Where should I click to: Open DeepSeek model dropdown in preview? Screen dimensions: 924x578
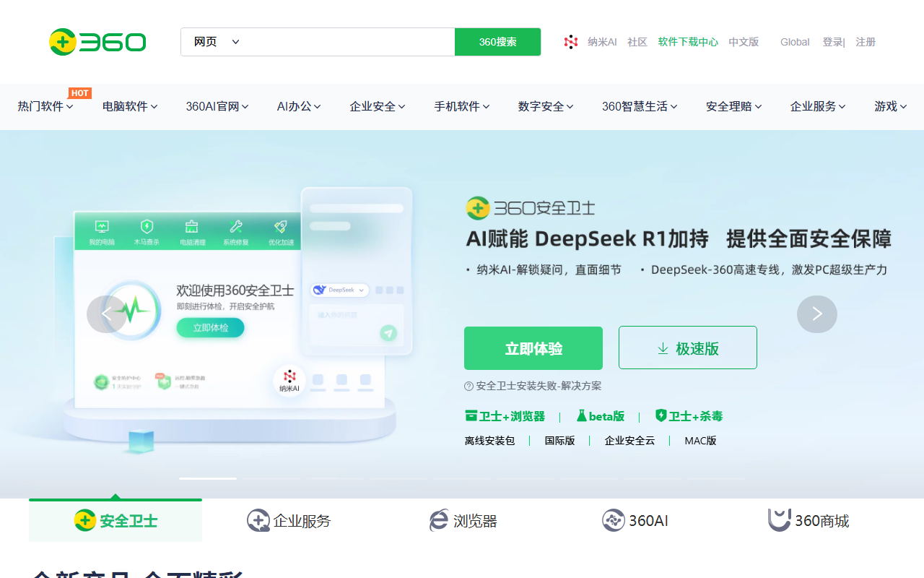(x=340, y=290)
